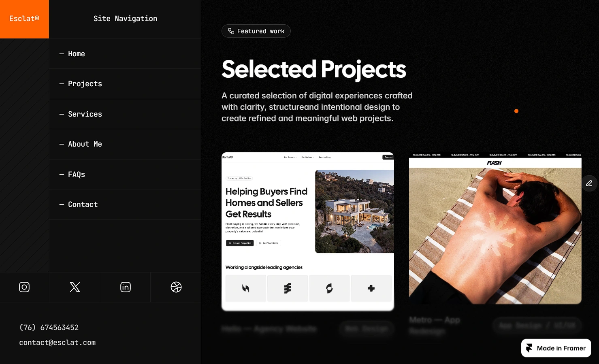Navigate to About Me page
This screenshot has height=364, width=599.
[x=125, y=144]
